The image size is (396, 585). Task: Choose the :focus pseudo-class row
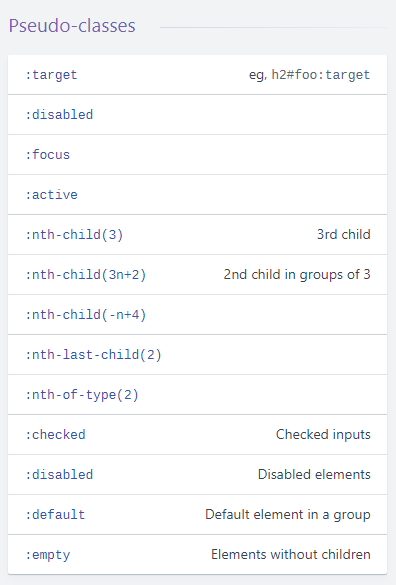[197, 154]
